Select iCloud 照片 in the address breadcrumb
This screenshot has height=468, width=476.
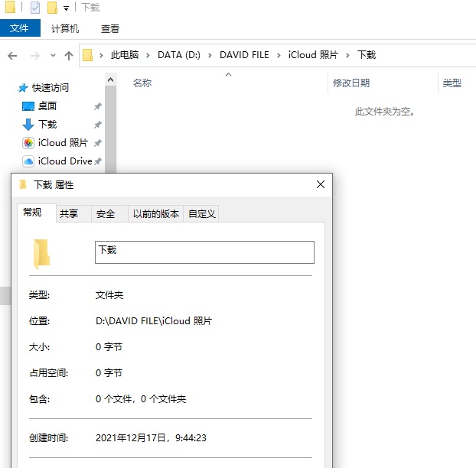coord(313,55)
